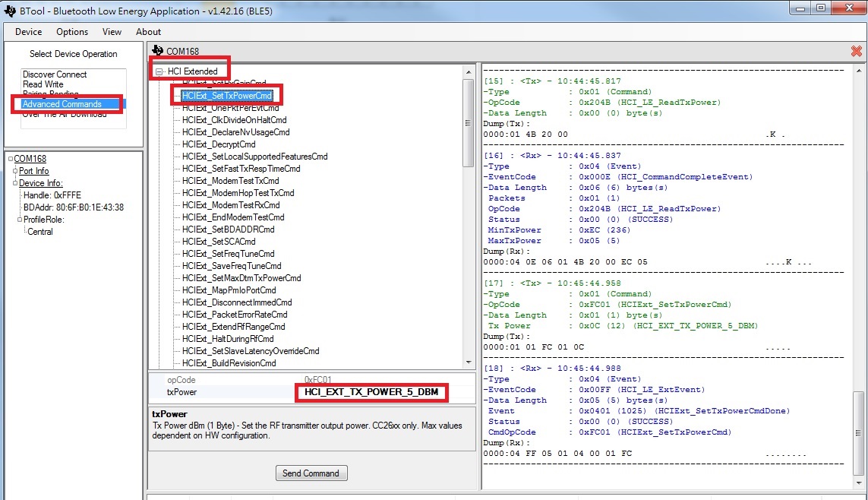Select HCIExt_BuildRevisionCmd command

pyautogui.click(x=229, y=364)
